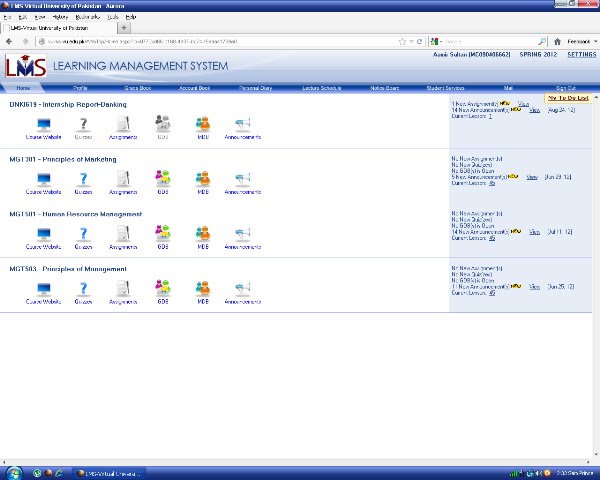Open Announcements for MGT503 Principles of Management
The height and width of the screenshot is (480, 600).
[243, 293]
